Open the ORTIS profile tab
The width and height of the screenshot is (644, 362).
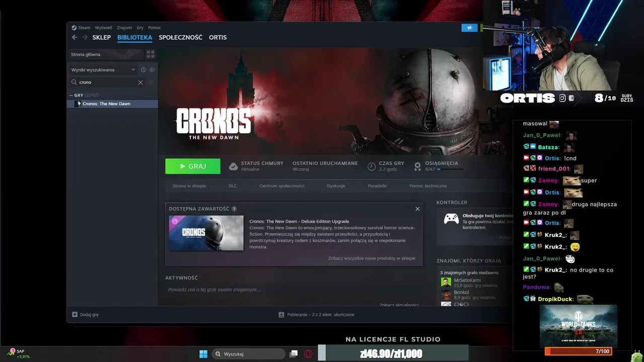coord(218,37)
